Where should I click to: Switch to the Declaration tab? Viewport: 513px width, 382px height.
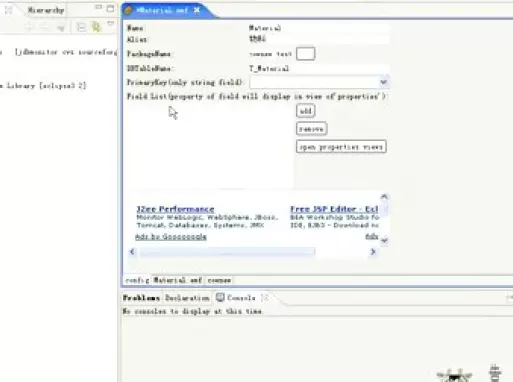click(x=187, y=298)
